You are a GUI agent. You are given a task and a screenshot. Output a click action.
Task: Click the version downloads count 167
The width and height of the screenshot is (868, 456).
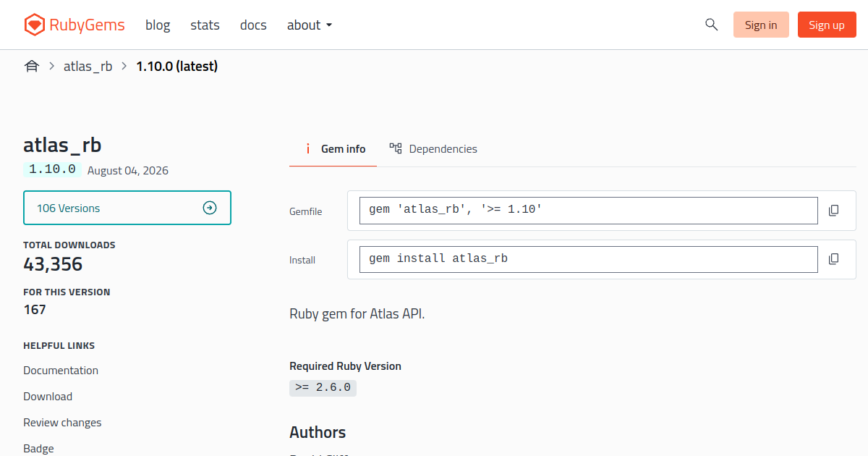35,310
